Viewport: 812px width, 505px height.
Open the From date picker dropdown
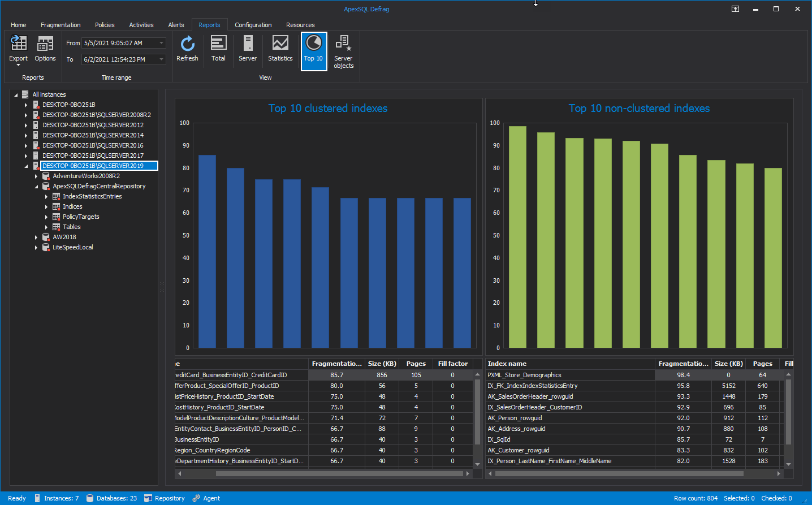tap(161, 43)
